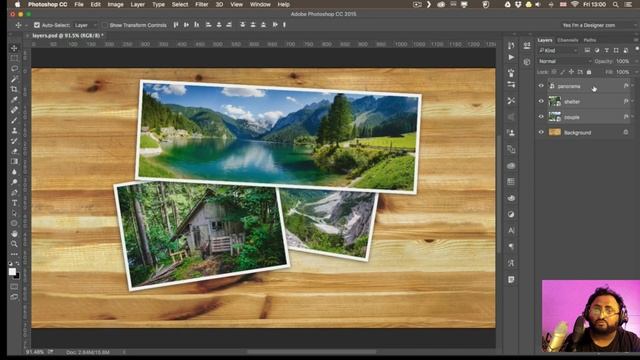Select the Zoom tool
640x360 pixels.
click(14, 244)
